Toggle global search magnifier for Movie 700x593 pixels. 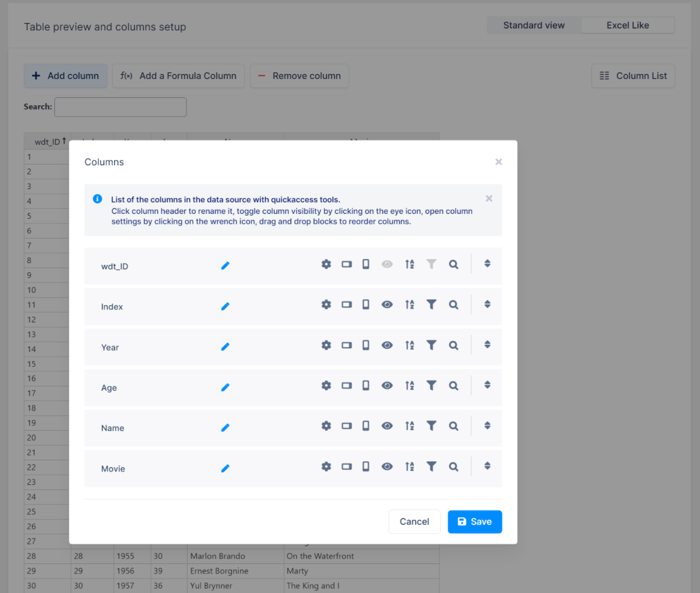coord(454,467)
